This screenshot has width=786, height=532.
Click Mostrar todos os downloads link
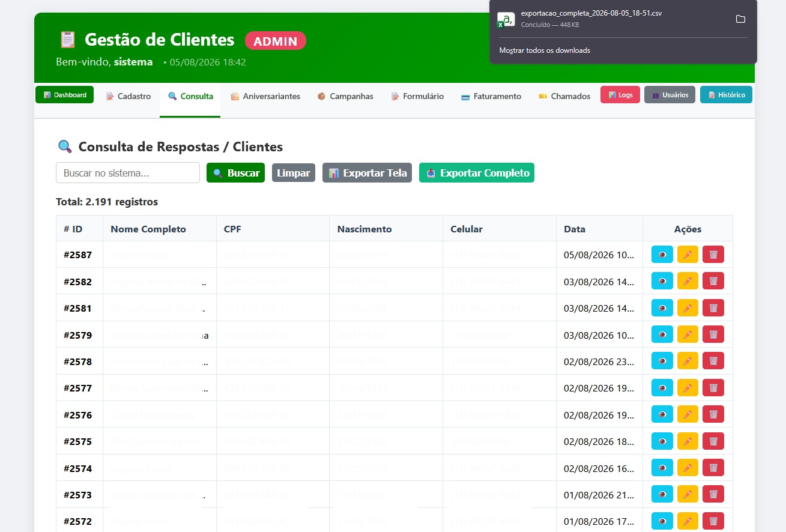545,50
